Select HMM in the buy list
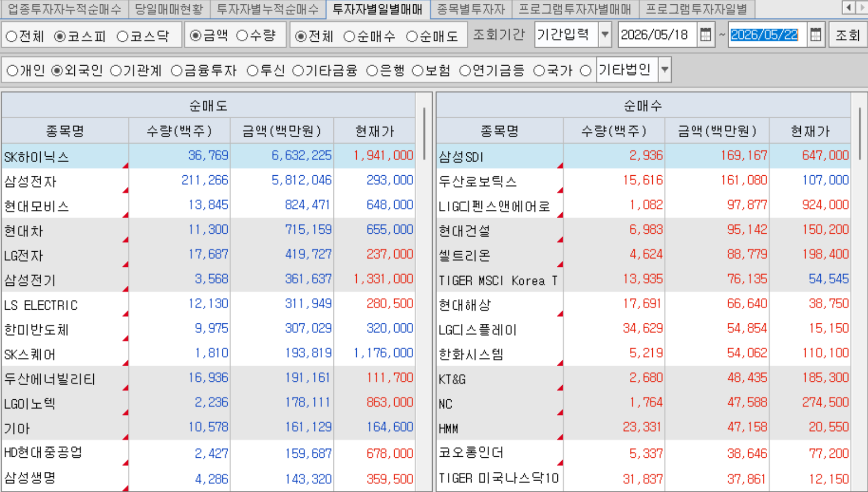 tap(644, 428)
